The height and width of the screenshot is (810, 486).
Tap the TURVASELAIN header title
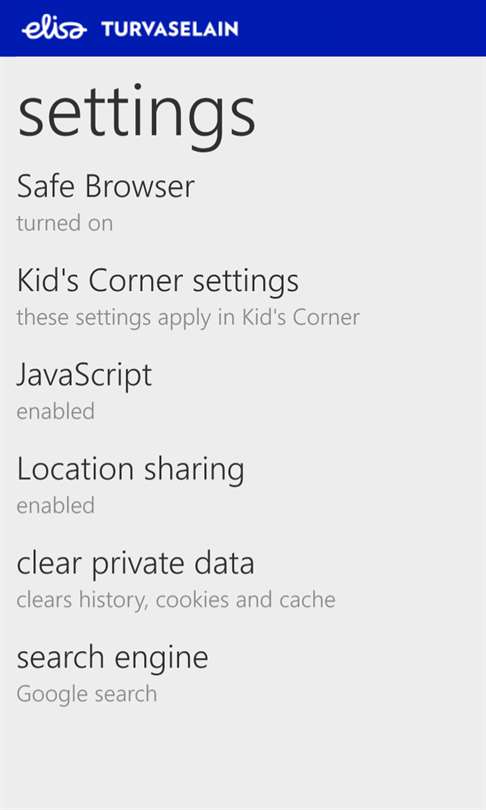170,29
